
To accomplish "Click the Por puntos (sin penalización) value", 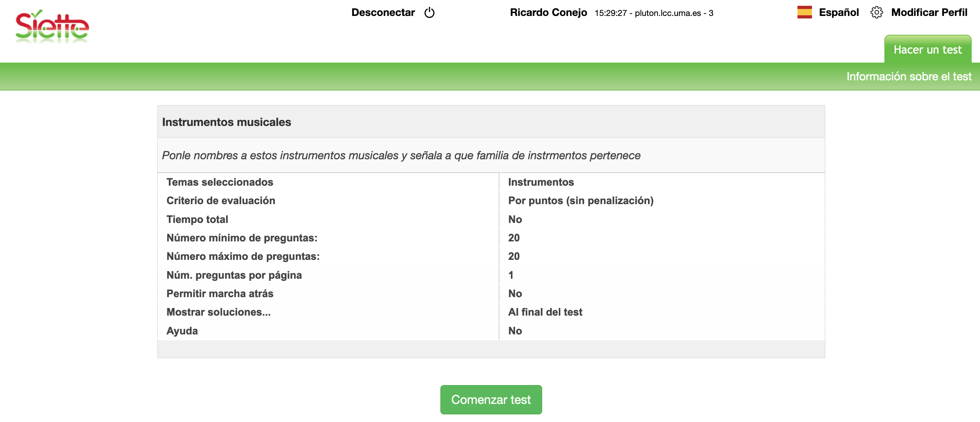I will click(x=581, y=201).
